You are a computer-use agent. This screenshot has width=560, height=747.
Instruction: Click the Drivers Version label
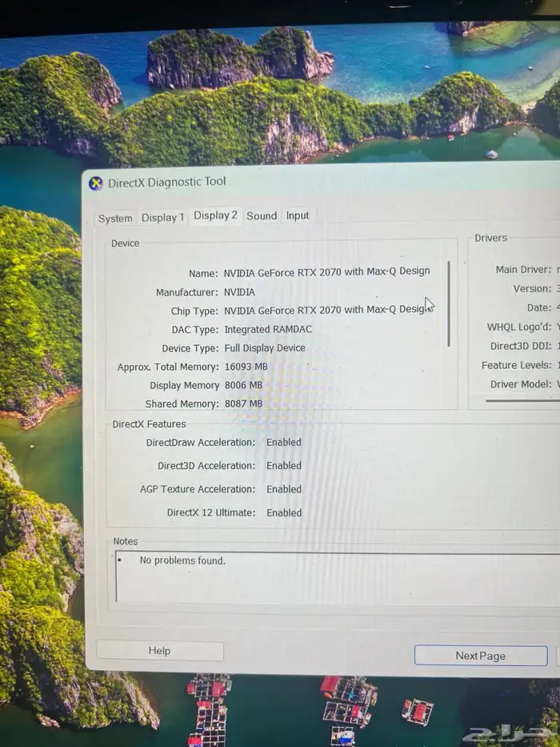coord(532,289)
